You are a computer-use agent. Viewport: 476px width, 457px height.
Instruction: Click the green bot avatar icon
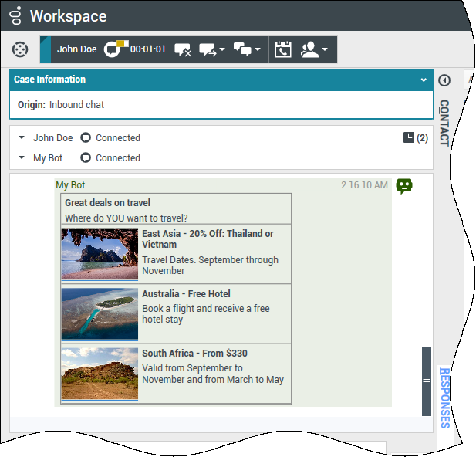point(404,186)
